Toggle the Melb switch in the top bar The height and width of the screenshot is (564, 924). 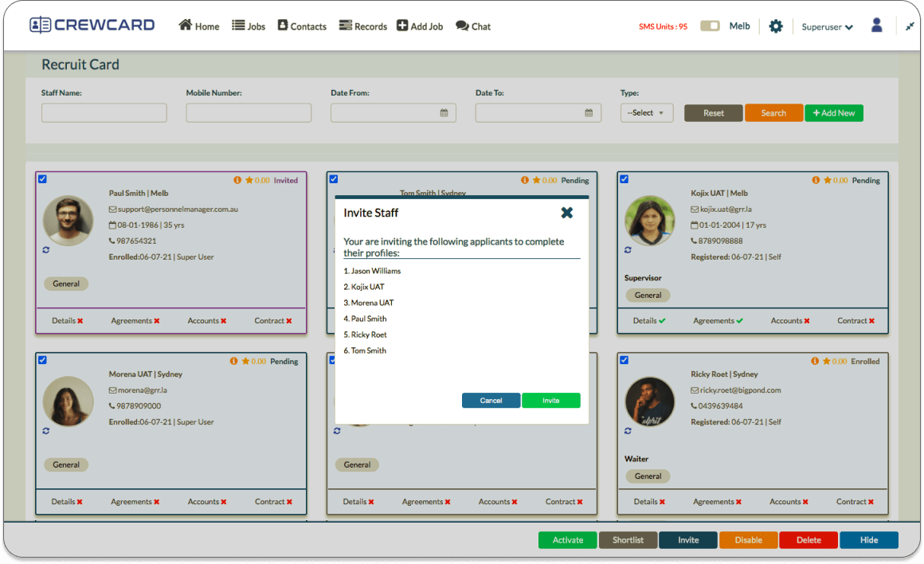tap(709, 25)
